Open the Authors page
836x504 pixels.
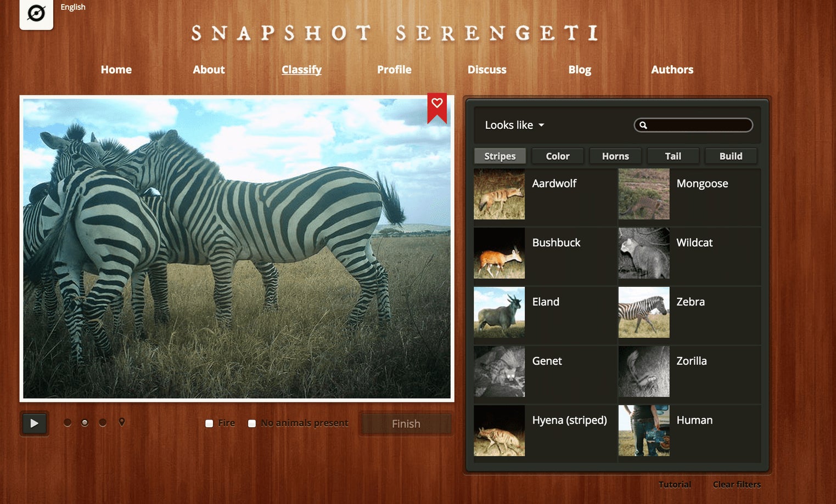672,70
